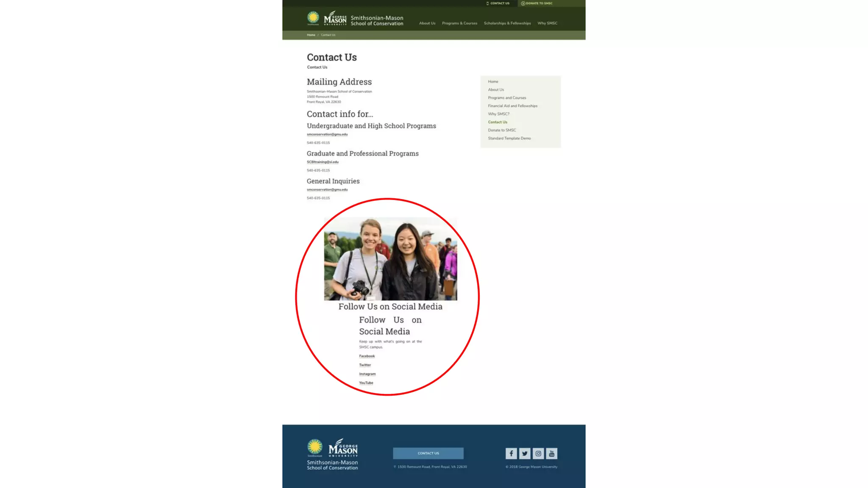Image resolution: width=868 pixels, height=488 pixels.
Task: Click General Inquiries smconservation@gmu.edu email link
Action: [327, 189]
